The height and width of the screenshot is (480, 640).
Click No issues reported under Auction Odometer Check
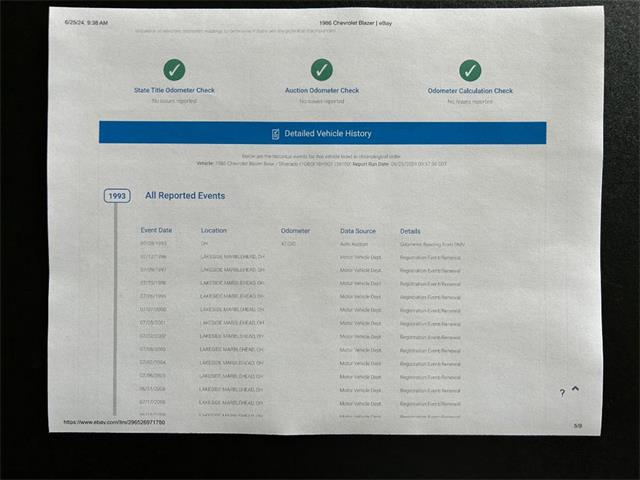point(322,101)
